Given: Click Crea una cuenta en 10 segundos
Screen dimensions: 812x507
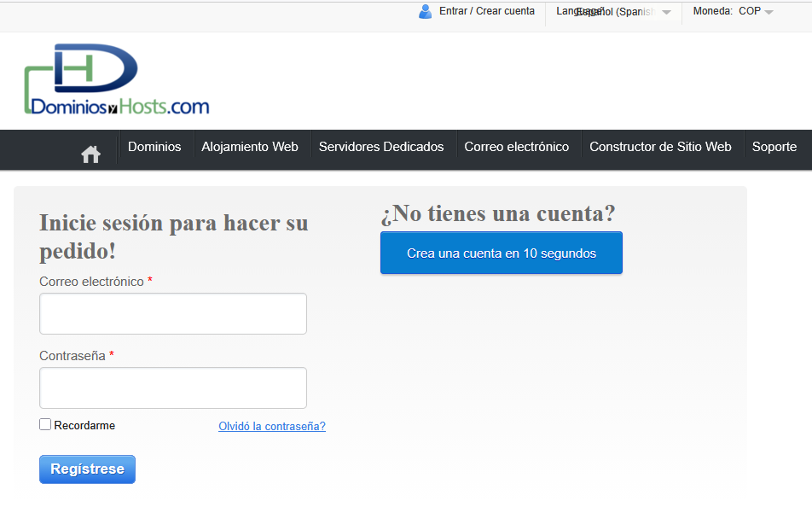Looking at the screenshot, I should (x=501, y=253).
